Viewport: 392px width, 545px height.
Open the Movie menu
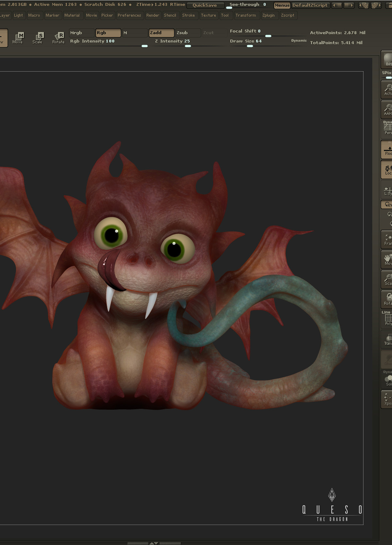click(91, 15)
